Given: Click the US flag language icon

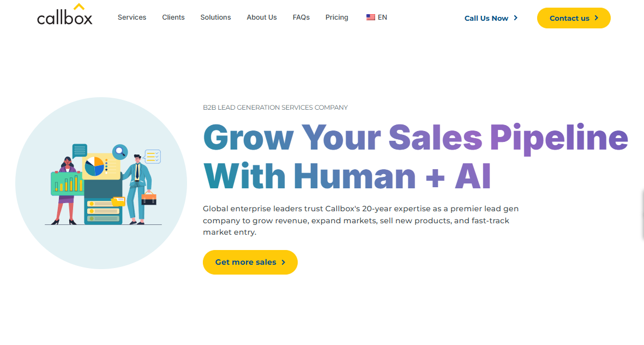Looking at the screenshot, I should tap(371, 17).
